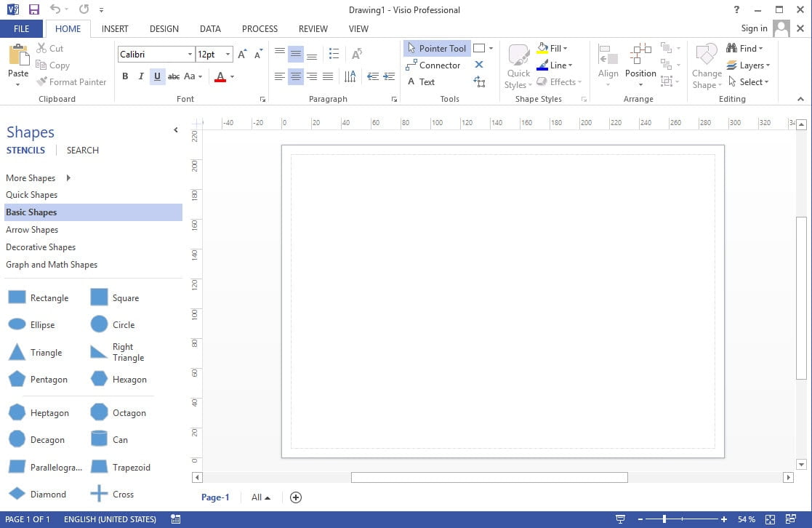Click the Paste clipboard icon
The height and width of the screenshot is (528, 812).
tap(18, 55)
